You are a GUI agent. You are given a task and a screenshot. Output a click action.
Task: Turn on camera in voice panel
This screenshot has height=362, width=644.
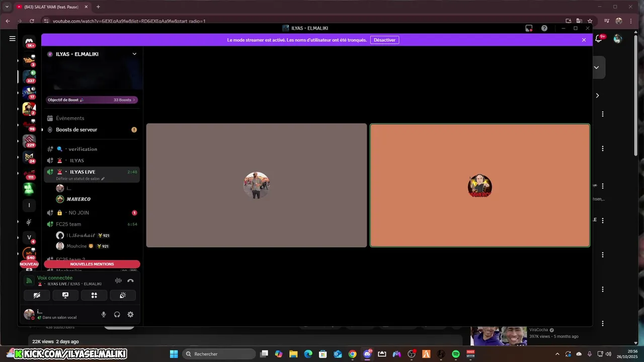click(37, 295)
